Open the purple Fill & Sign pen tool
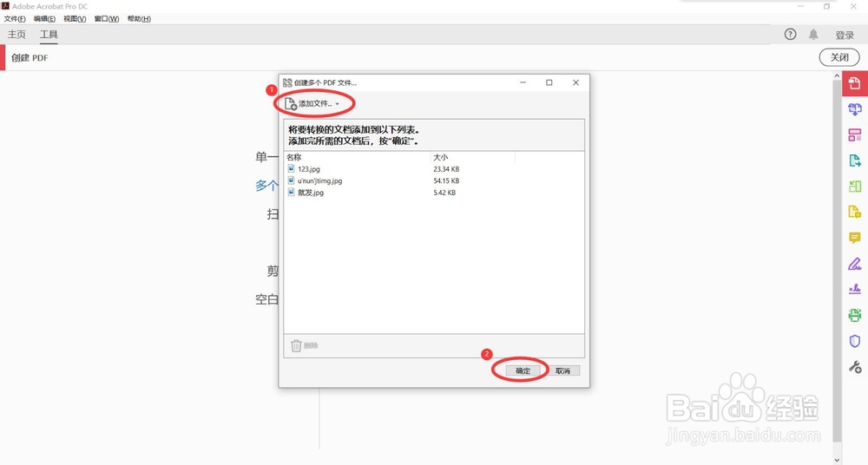 (x=855, y=264)
